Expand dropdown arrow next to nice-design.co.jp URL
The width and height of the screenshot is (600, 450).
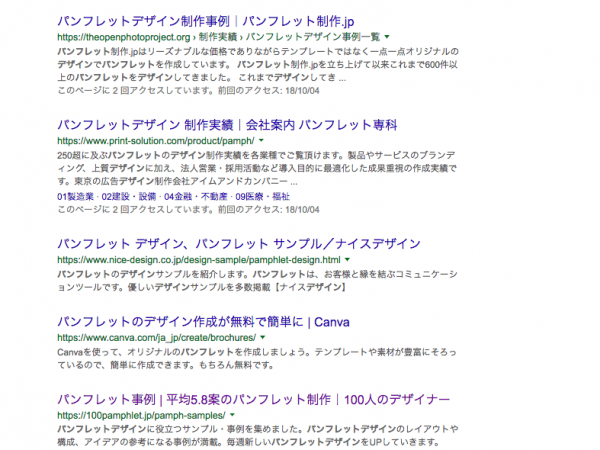[x=347, y=260]
